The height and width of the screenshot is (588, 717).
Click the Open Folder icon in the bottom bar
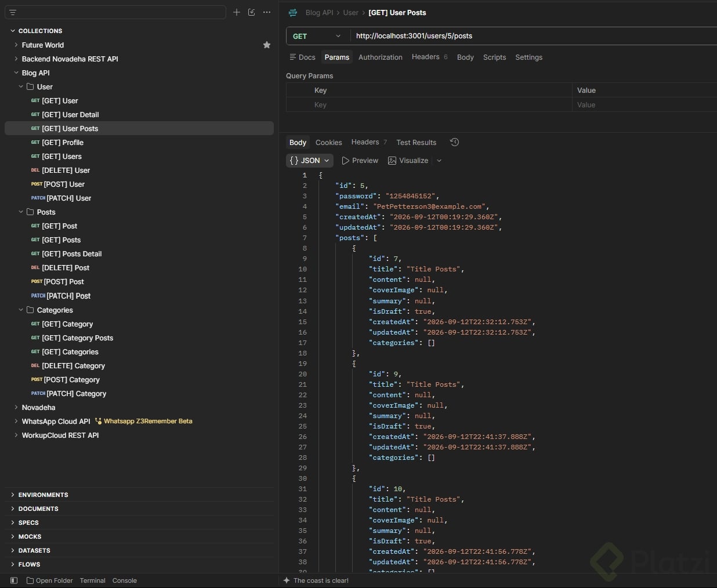[30, 580]
